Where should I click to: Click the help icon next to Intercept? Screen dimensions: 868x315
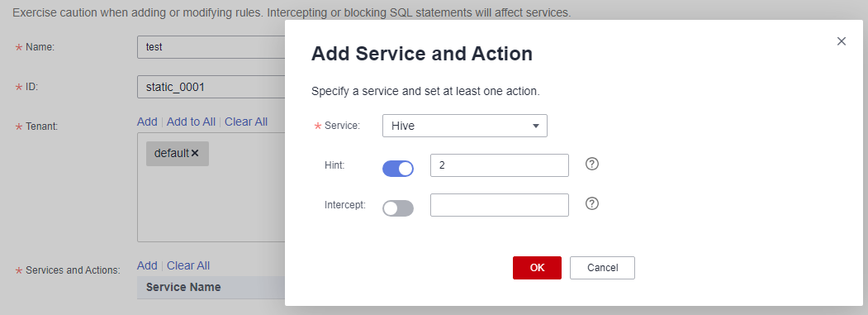click(x=592, y=203)
